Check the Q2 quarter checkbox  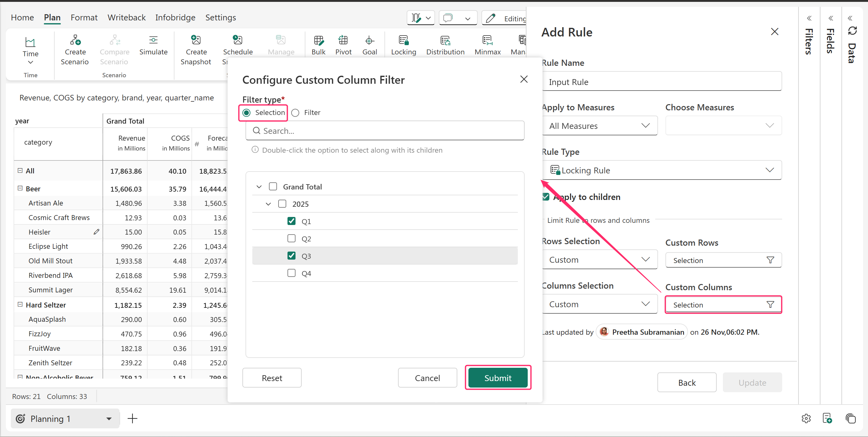291,238
